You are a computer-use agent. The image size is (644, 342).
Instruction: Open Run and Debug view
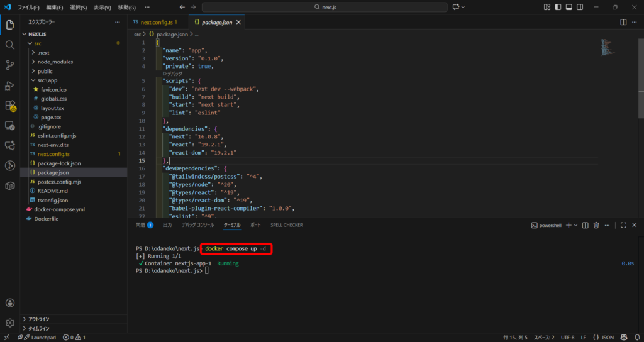[x=10, y=85]
